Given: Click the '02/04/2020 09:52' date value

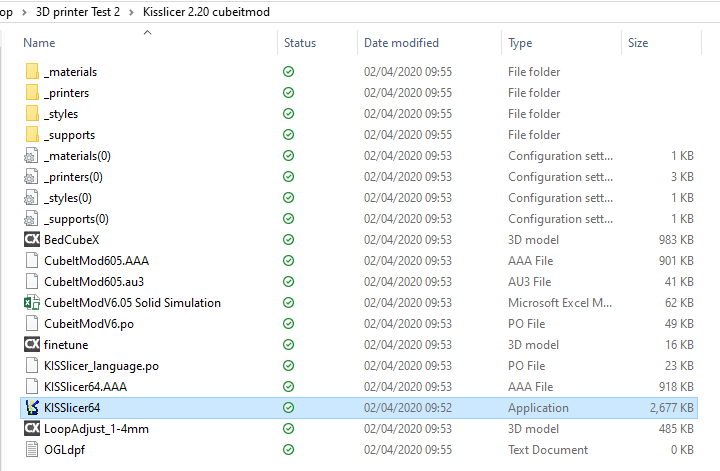Looking at the screenshot, I should coord(408,408).
